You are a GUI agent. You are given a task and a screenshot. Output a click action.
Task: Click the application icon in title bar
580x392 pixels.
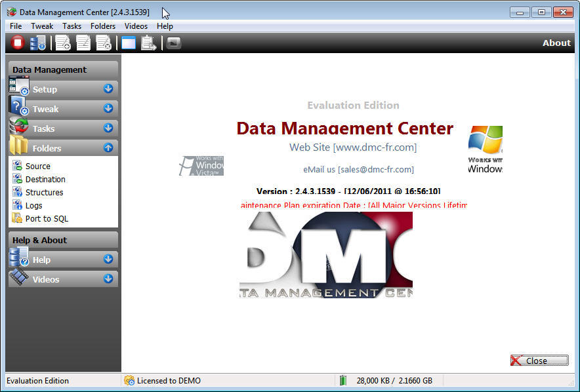[x=11, y=12]
